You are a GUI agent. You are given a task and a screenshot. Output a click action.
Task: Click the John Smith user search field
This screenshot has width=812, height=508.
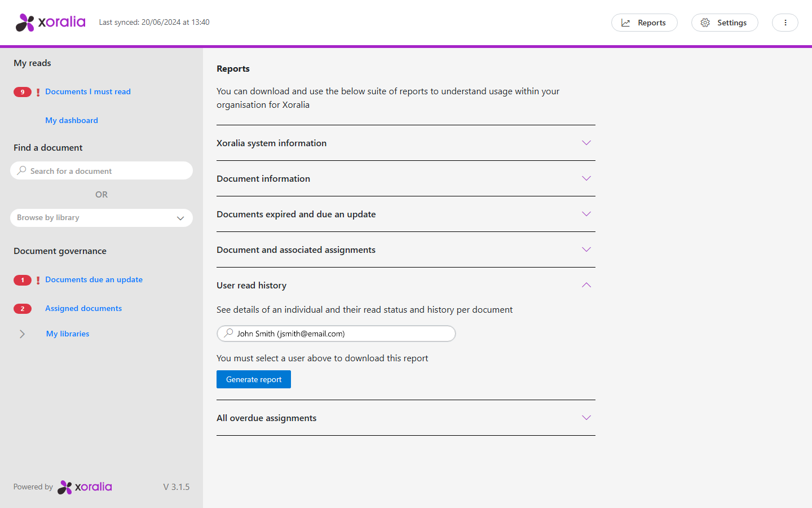pyautogui.click(x=336, y=334)
